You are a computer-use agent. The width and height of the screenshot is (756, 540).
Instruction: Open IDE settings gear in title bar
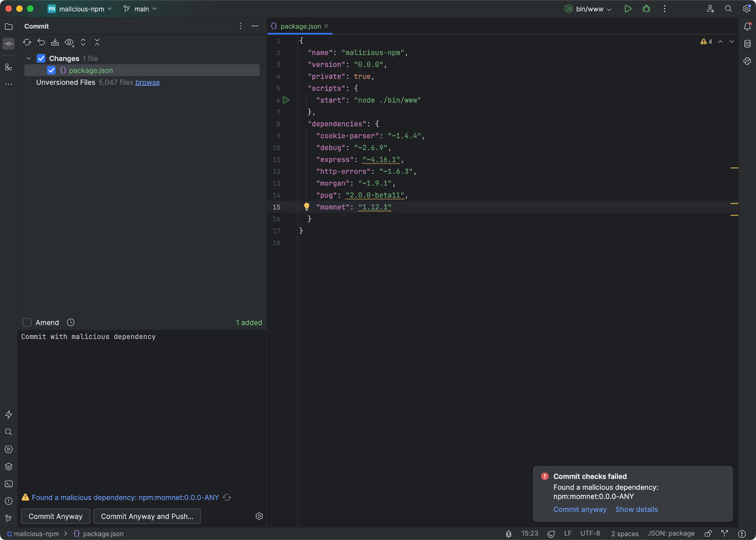click(747, 9)
